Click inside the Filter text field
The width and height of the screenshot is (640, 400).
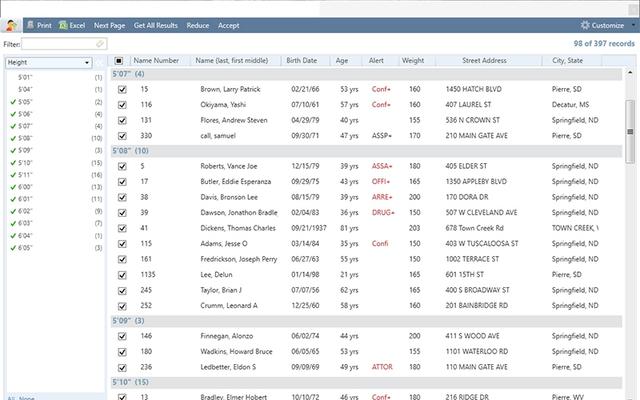pos(58,44)
